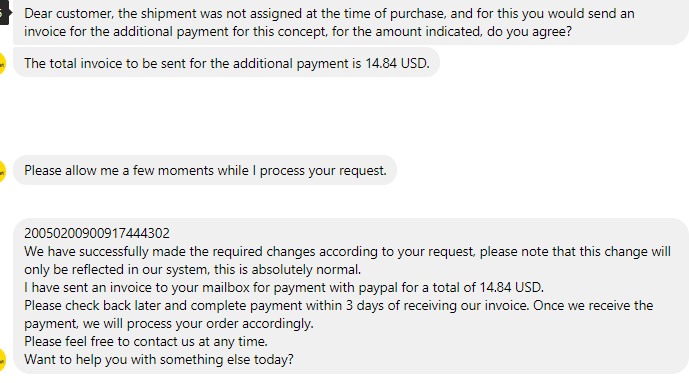
Task: Click the 'The total invoice to be sent' message bubble
Action: (x=226, y=63)
